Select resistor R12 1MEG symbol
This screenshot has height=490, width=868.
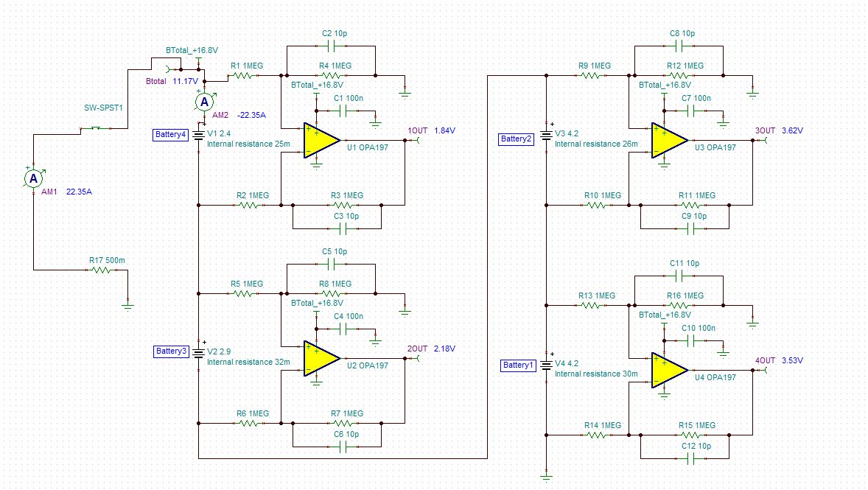click(x=679, y=75)
